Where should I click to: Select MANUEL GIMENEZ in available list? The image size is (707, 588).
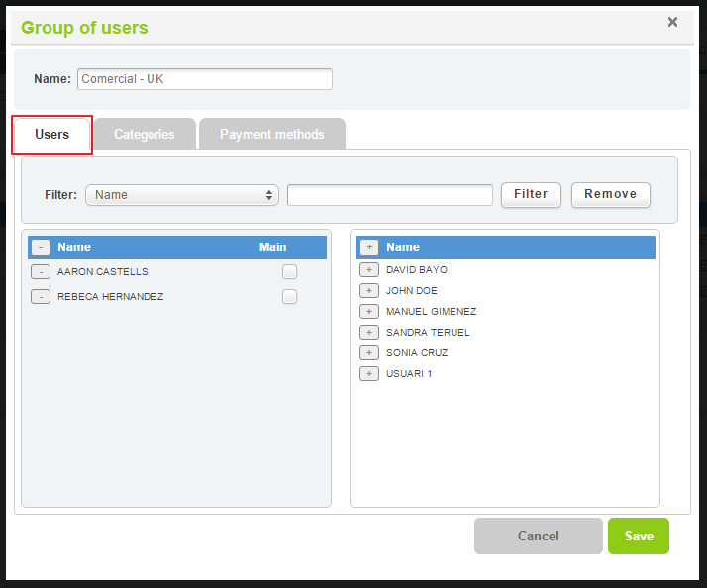(x=431, y=311)
